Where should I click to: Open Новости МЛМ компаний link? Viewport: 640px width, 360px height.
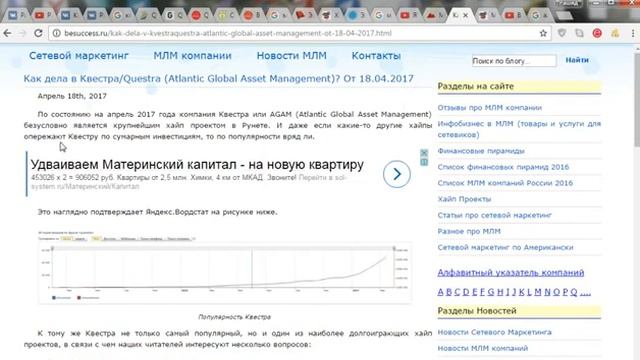pos(482,348)
